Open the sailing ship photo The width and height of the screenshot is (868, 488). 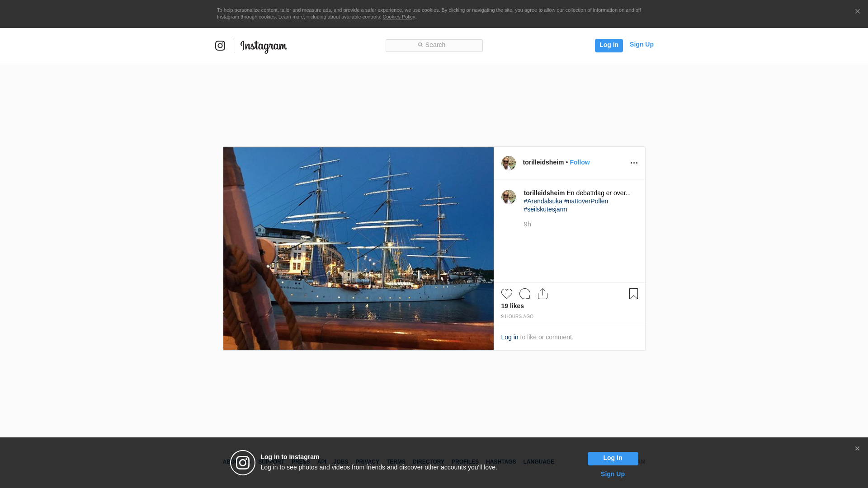click(x=359, y=249)
